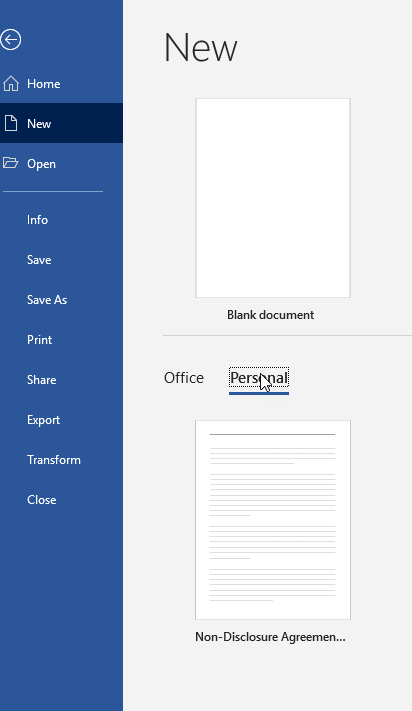Select the Blank document thumbnail
Image resolution: width=412 pixels, height=711 pixels.
pyautogui.click(x=273, y=198)
